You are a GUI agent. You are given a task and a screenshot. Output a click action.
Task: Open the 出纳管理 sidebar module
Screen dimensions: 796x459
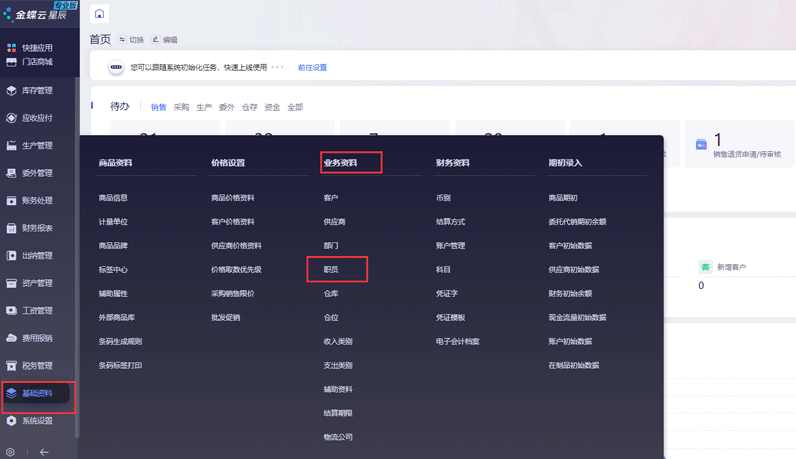37,255
